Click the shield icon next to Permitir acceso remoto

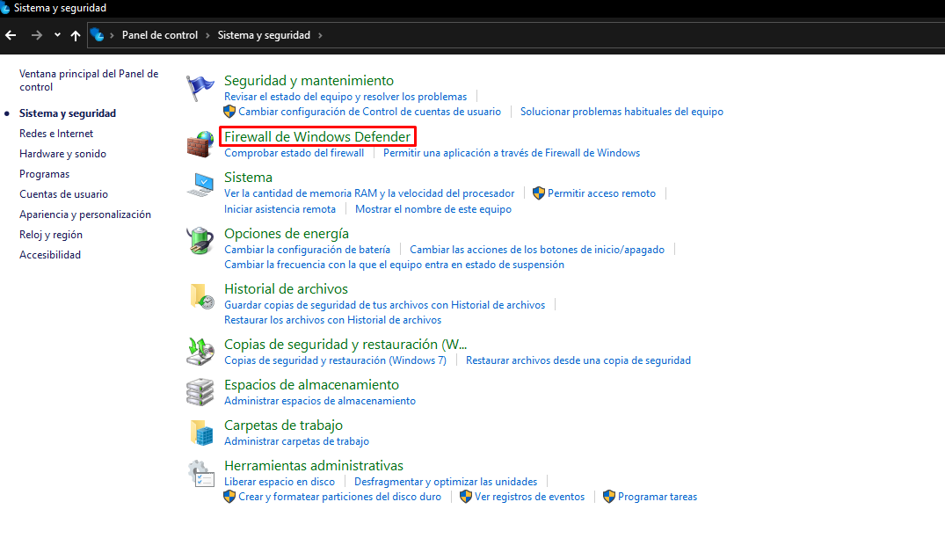pos(538,193)
